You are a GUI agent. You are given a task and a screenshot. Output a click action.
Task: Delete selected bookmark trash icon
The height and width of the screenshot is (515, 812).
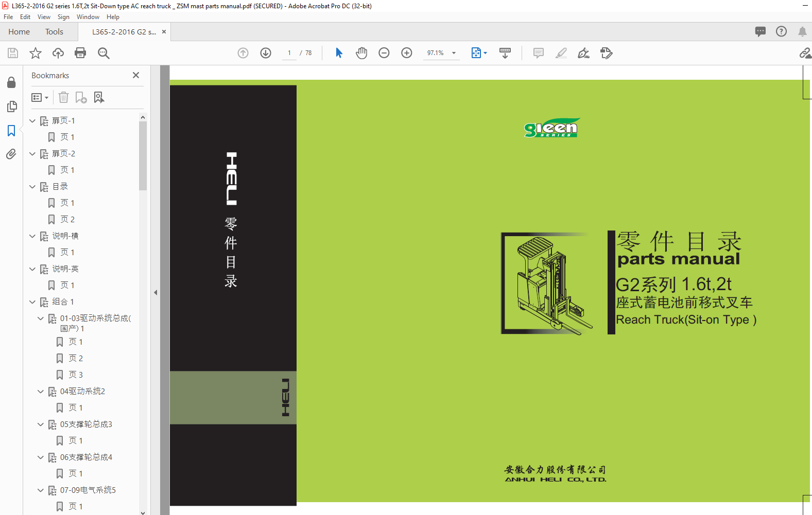63,97
